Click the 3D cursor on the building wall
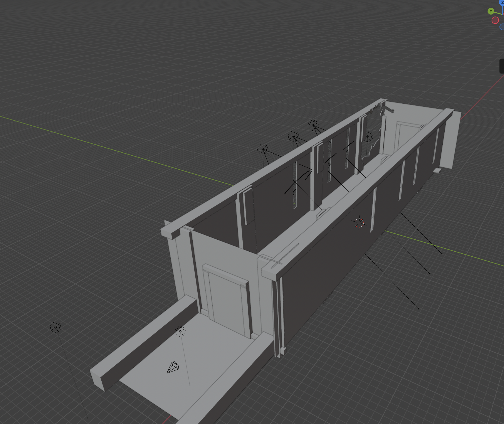The height and width of the screenshot is (424, 504). (x=359, y=223)
